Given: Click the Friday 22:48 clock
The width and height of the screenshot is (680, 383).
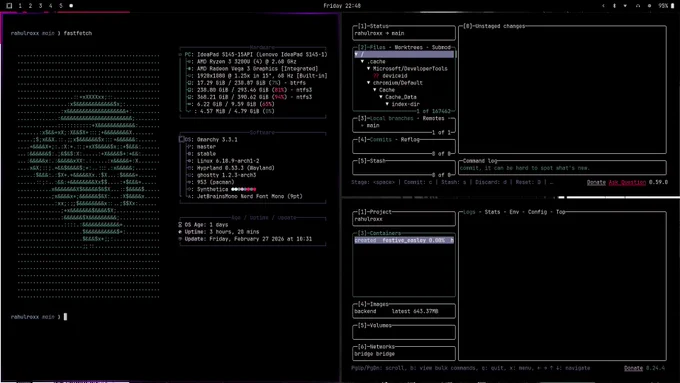Looking at the screenshot, I should (342, 6).
